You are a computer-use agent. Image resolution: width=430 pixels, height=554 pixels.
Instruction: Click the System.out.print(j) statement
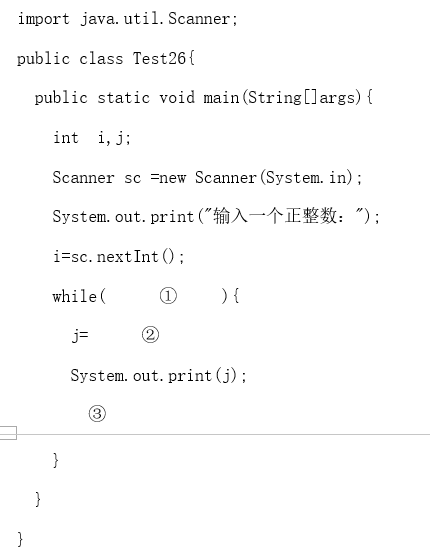coord(159,375)
